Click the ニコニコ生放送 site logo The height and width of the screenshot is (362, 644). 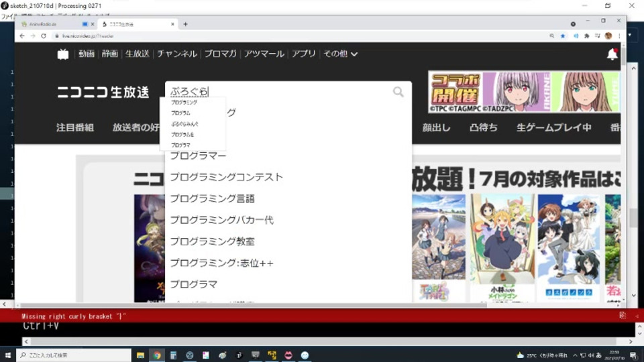[x=103, y=92]
